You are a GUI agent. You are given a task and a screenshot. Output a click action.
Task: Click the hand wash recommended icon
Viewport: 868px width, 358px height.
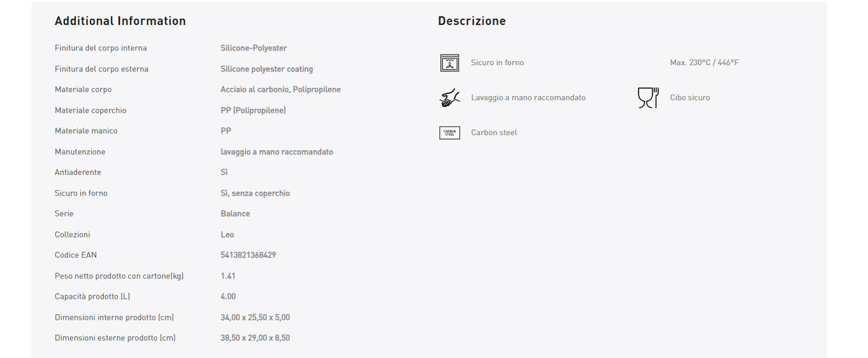coord(449,98)
